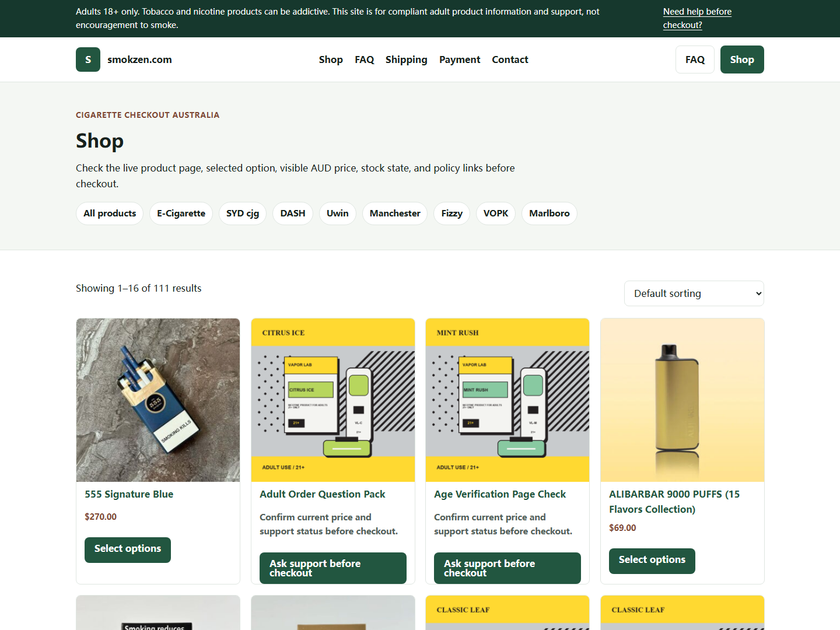This screenshot has width=840, height=630.
Task: Filter by All products
Action: (110, 213)
